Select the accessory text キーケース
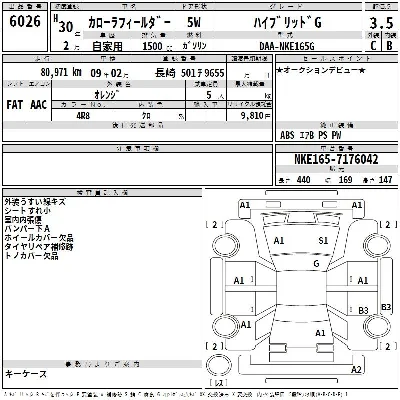Viewport: 400px width, 400px height. pyautogui.click(x=26, y=374)
